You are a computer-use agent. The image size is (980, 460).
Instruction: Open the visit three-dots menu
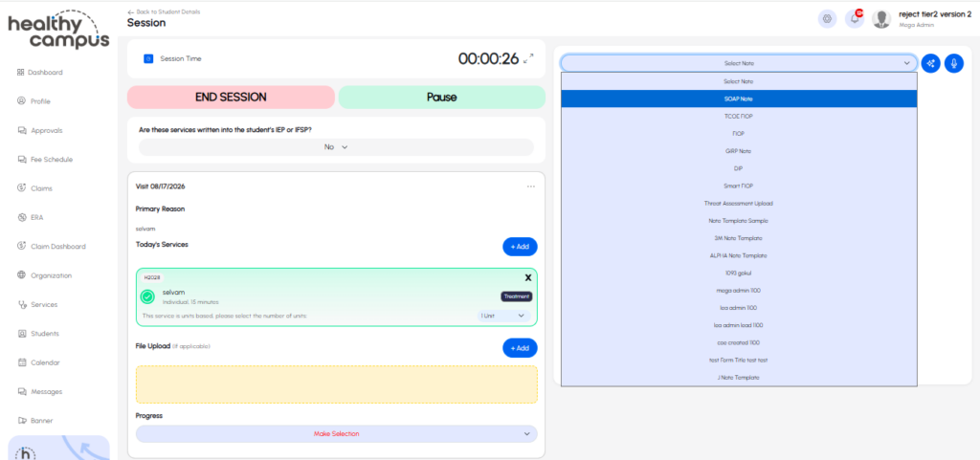click(531, 186)
